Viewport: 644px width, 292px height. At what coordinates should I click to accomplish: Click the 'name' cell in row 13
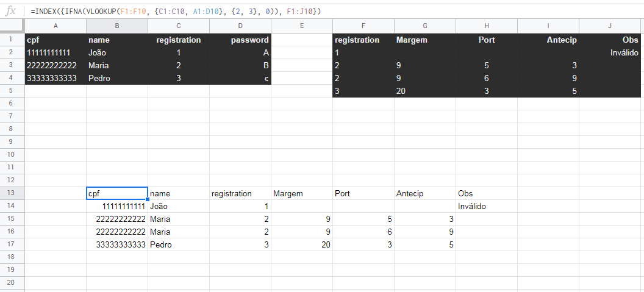pyautogui.click(x=179, y=193)
